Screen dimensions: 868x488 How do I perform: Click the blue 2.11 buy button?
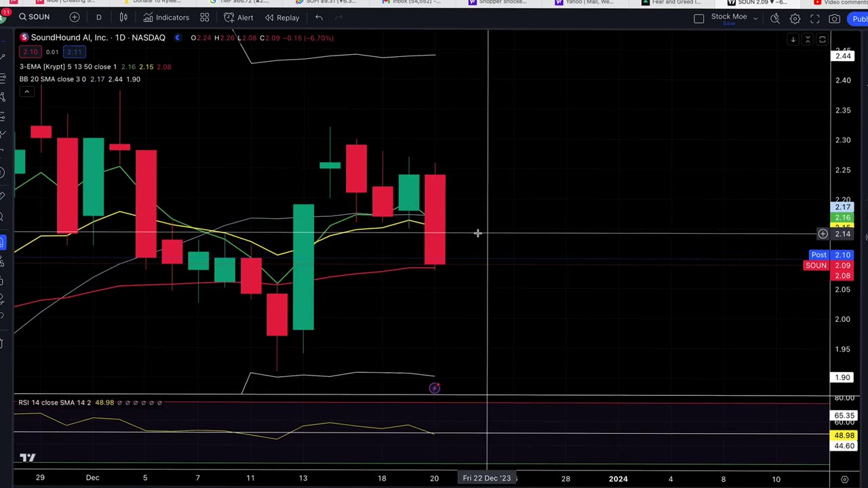(x=74, y=52)
